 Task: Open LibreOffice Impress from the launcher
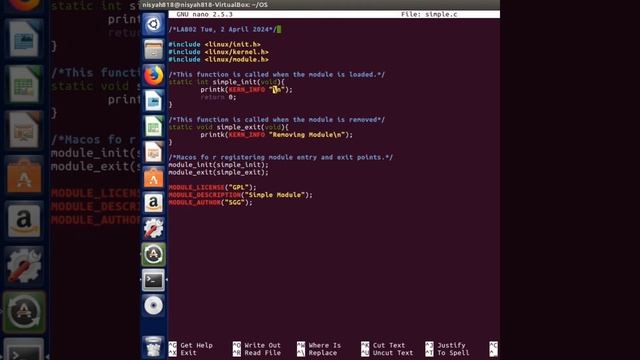coord(153,152)
